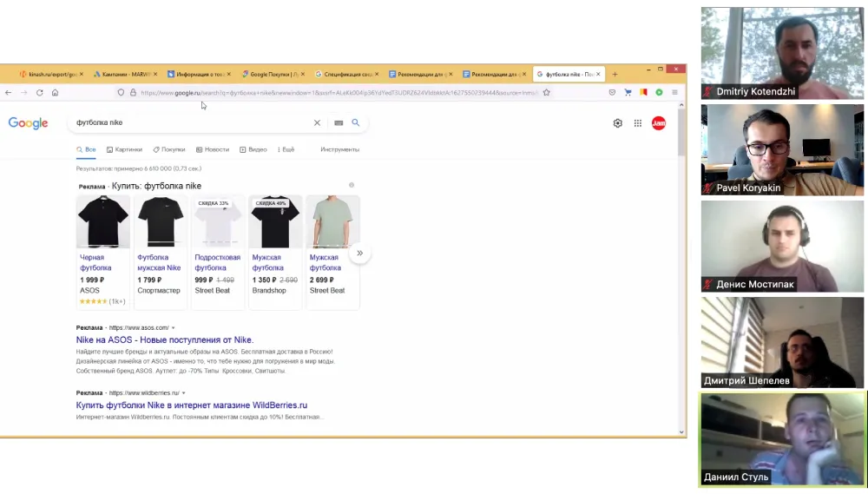Open Google quick settings gear
Screen dimensions: 868x494
click(618, 123)
